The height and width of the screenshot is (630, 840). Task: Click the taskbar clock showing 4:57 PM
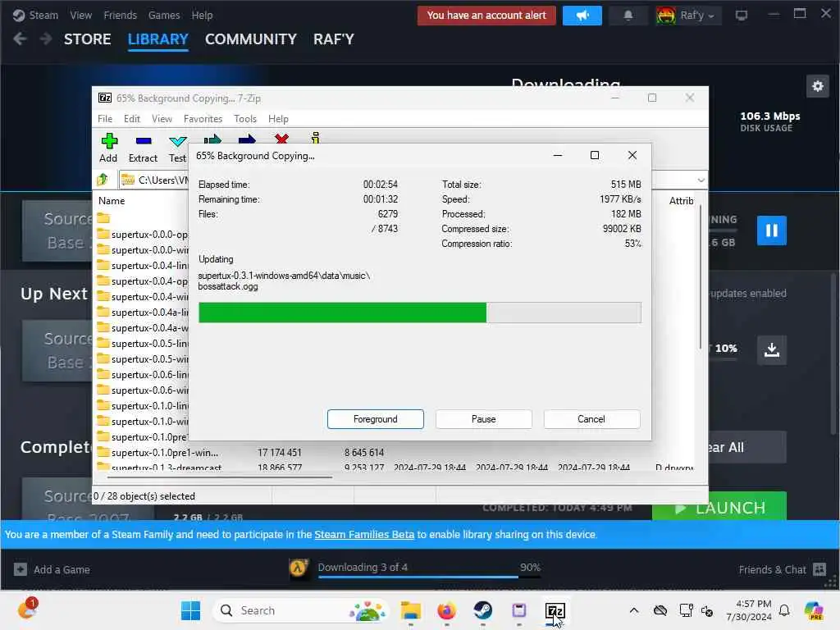pyautogui.click(x=749, y=610)
